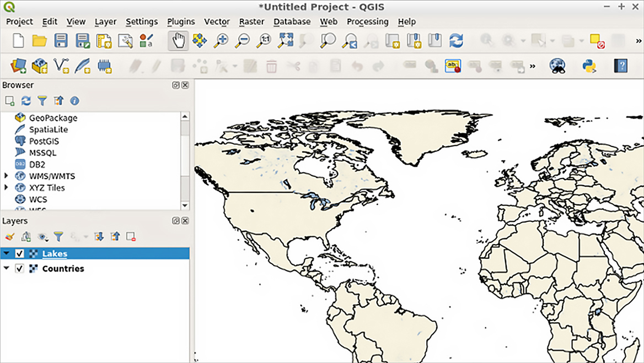The width and height of the screenshot is (644, 363).
Task: Open the Vector menu
Action: click(217, 21)
